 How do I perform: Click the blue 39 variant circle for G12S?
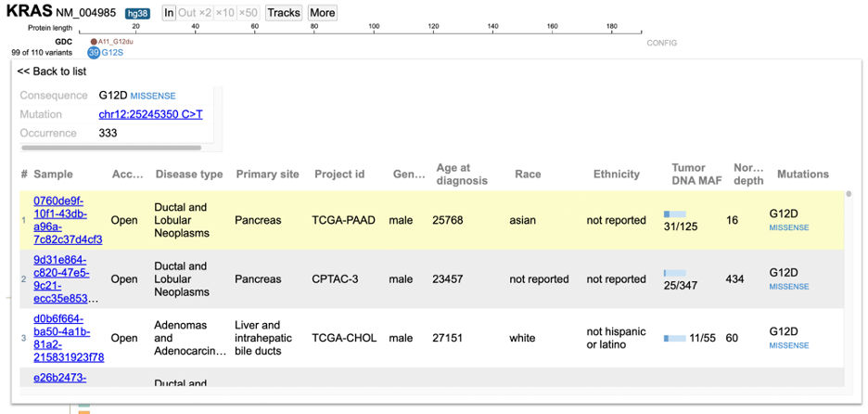[94, 53]
